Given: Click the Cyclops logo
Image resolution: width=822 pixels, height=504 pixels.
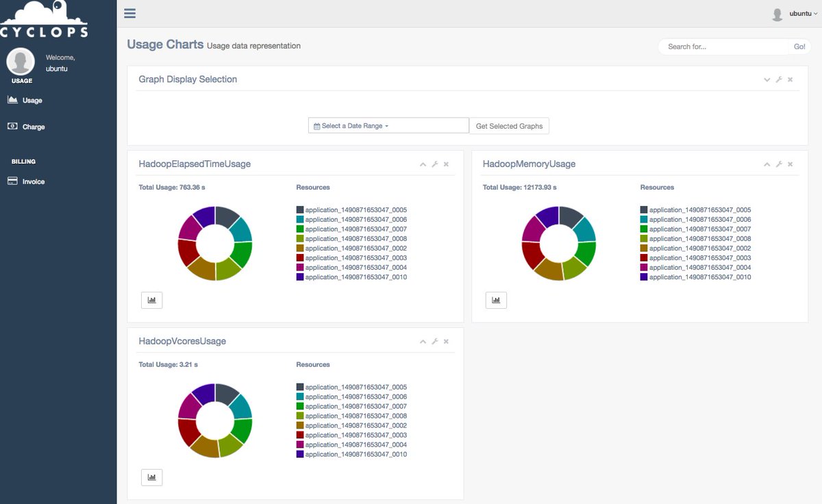Looking at the screenshot, I should coord(44,19).
